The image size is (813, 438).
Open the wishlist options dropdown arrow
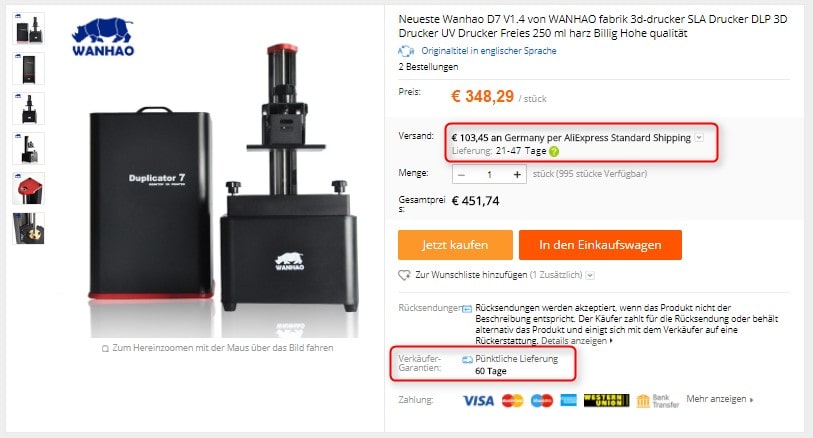pyautogui.click(x=590, y=275)
